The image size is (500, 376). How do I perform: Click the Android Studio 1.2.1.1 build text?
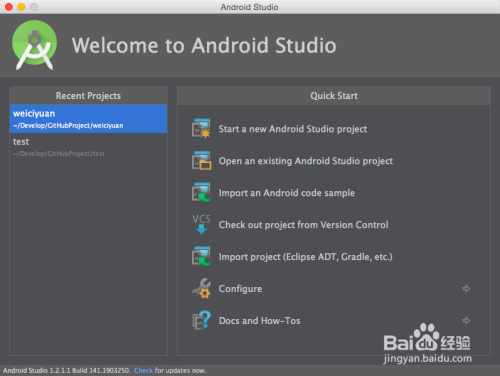tap(67, 370)
